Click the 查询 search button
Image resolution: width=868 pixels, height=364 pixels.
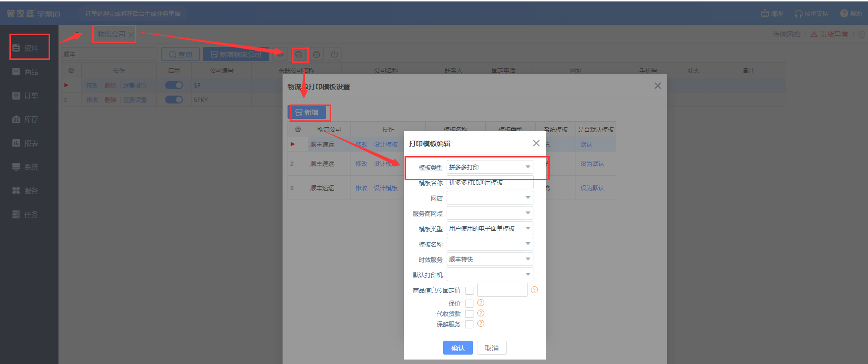(x=180, y=54)
